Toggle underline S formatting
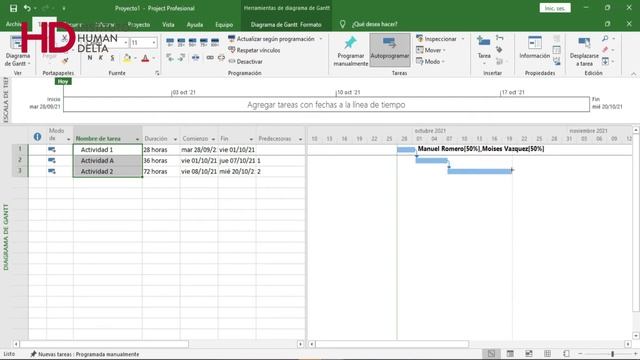 point(112,58)
